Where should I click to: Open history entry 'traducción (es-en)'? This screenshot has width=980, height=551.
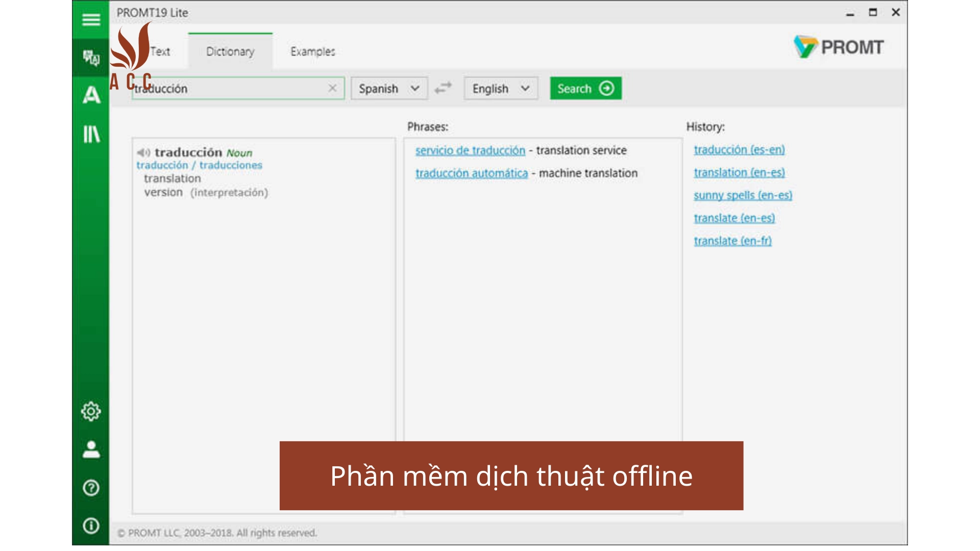[x=739, y=149]
